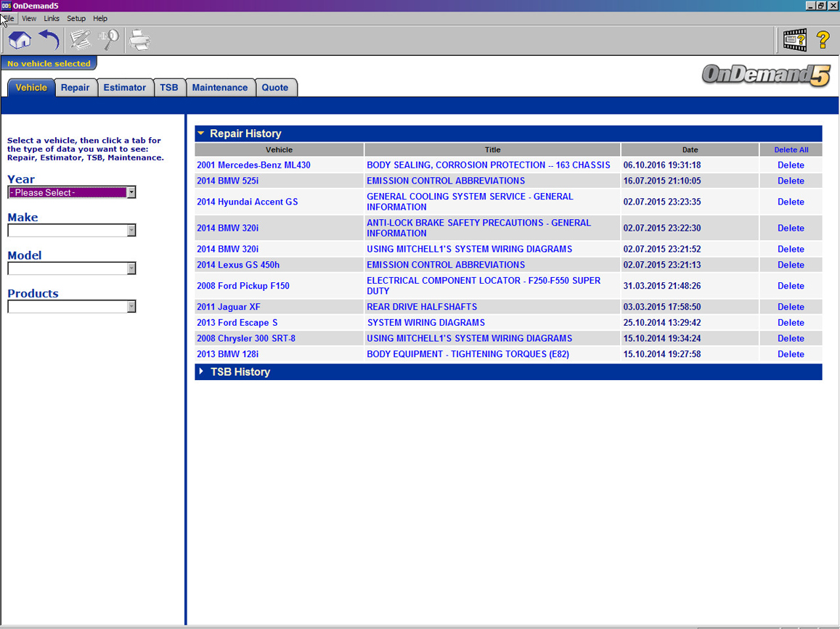Screen dimensions: 840x629
Task: Click the blue Back arrow icon
Action: coord(49,41)
